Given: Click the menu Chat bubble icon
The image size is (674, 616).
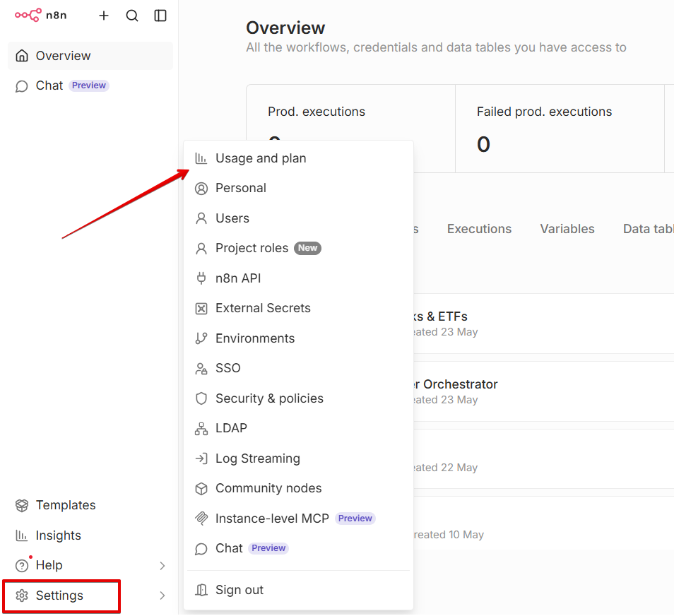Looking at the screenshot, I should pos(201,549).
